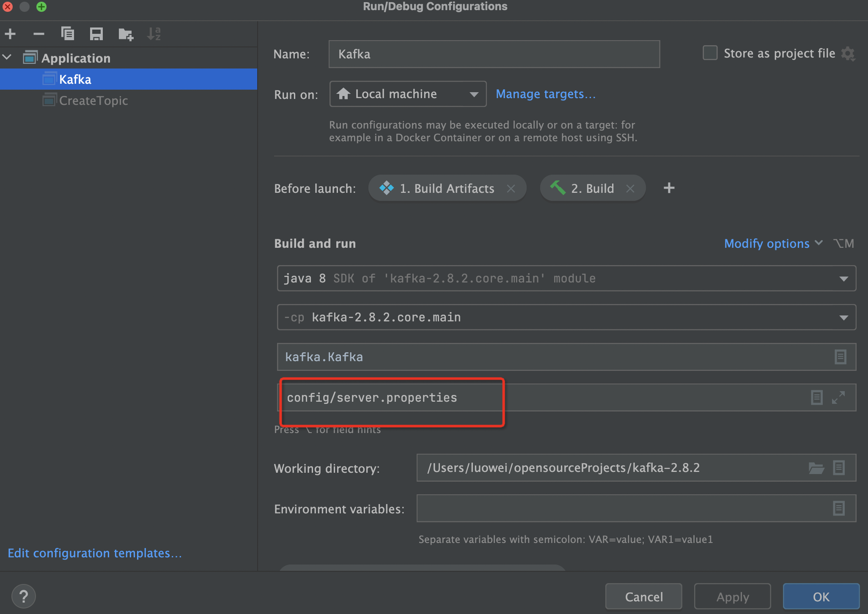Screen dimensions: 868x614
Task: Click the Edit configuration templates link
Action: [95, 552]
